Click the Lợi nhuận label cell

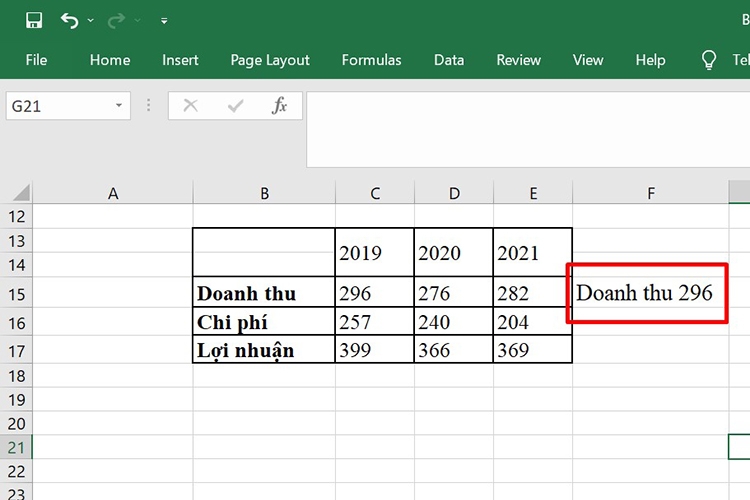click(x=264, y=349)
